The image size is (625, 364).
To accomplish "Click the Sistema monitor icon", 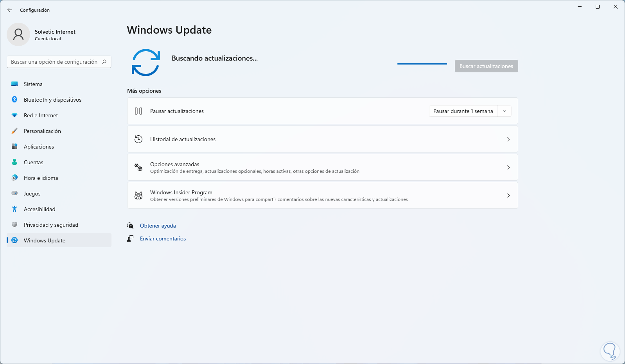I will [x=14, y=84].
